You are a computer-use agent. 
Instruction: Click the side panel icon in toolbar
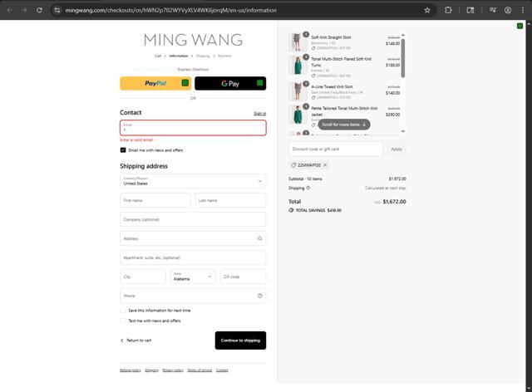click(x=470, y=10)
